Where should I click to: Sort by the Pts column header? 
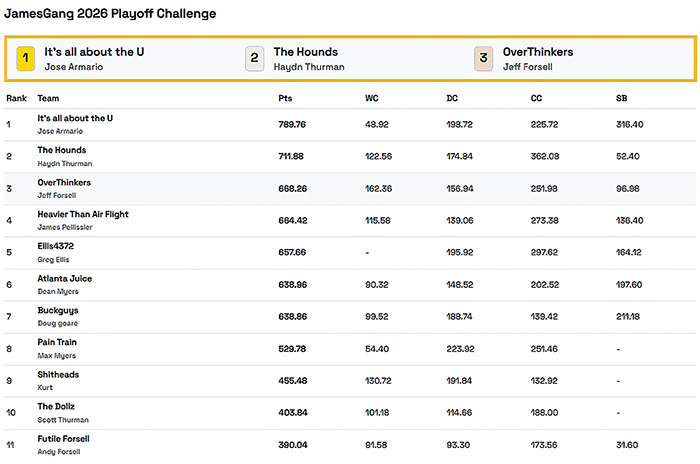[285, 98]
